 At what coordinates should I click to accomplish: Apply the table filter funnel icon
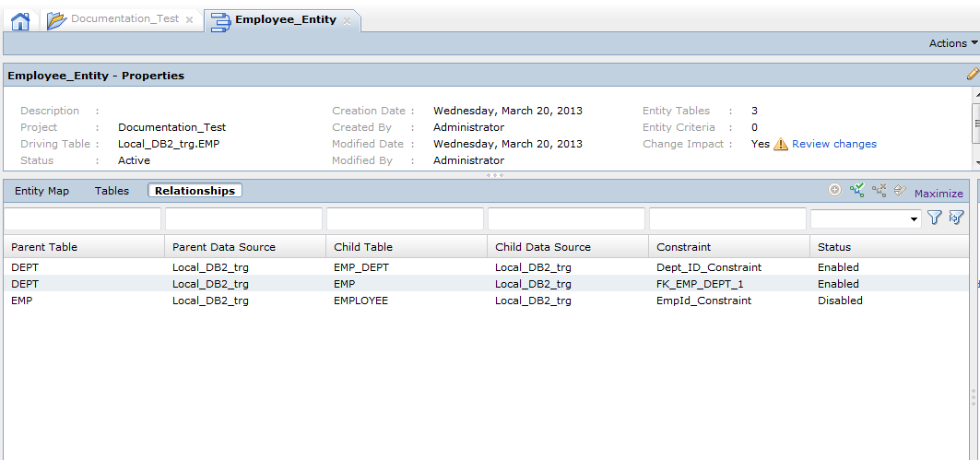point(935,218)
